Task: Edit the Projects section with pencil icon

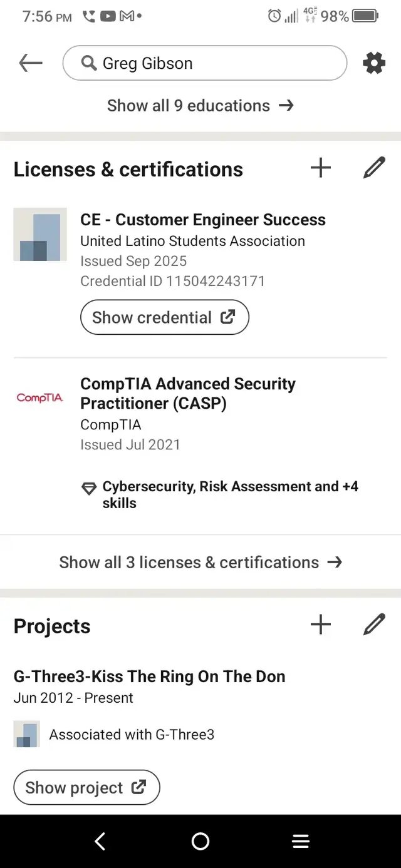Action: click(374, 625)
